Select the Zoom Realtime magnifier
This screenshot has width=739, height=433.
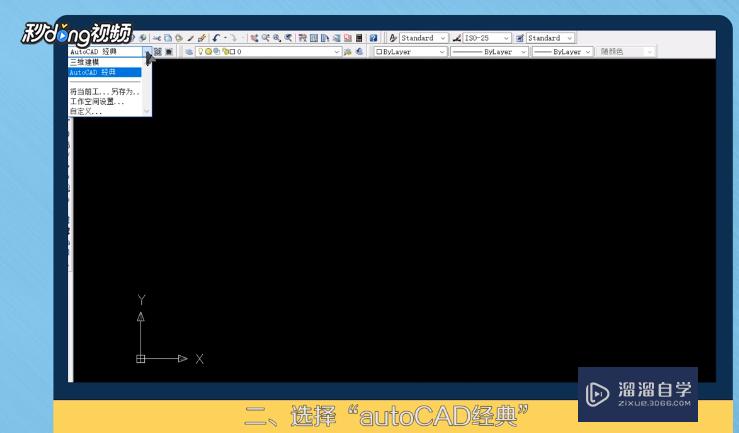click(x=265, y=38)
